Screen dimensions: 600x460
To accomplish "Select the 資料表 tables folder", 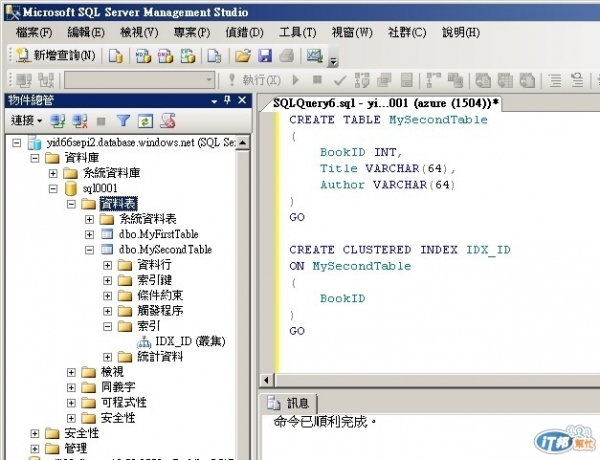I will tap(118, 204).
